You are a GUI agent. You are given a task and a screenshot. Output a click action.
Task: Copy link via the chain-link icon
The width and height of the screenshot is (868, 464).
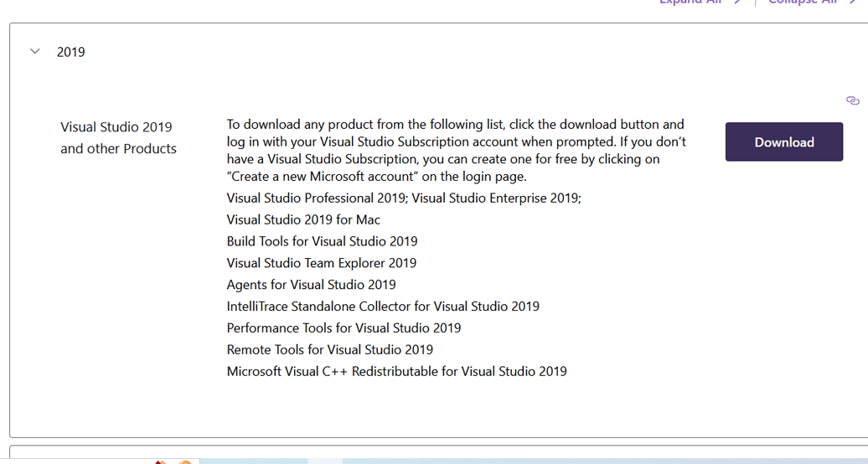pyautogui.click(x=853, y=101)
